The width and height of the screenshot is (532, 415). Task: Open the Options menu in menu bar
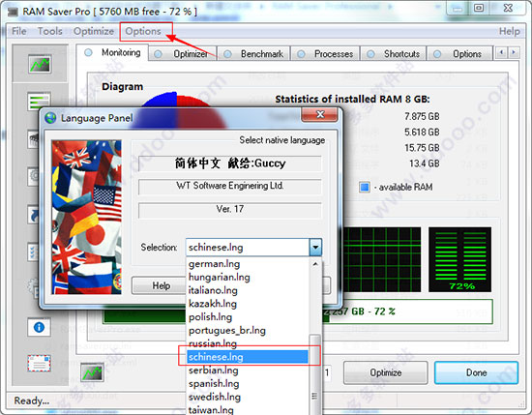(143, 31)
